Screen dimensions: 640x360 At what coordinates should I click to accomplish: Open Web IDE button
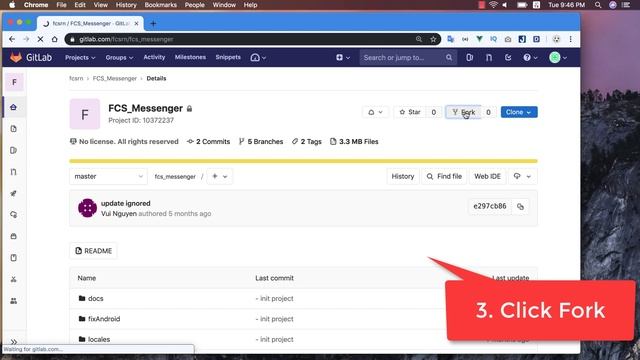coord(487,176)
